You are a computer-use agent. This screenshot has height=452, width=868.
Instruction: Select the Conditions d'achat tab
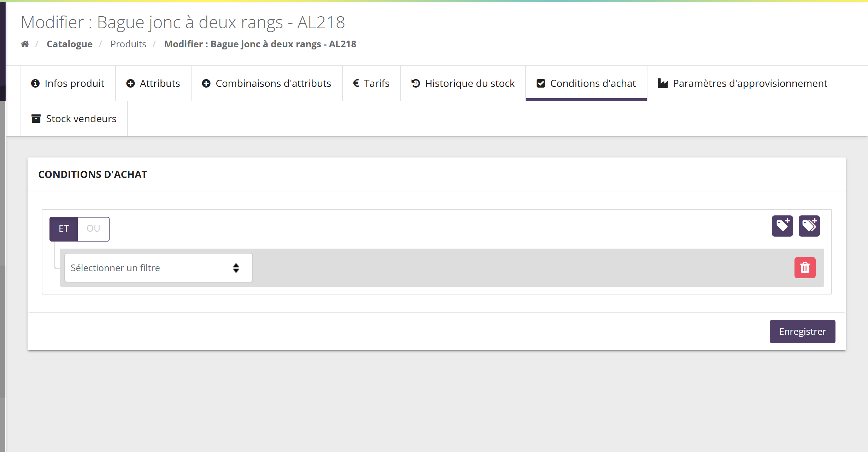pos(586,83)
